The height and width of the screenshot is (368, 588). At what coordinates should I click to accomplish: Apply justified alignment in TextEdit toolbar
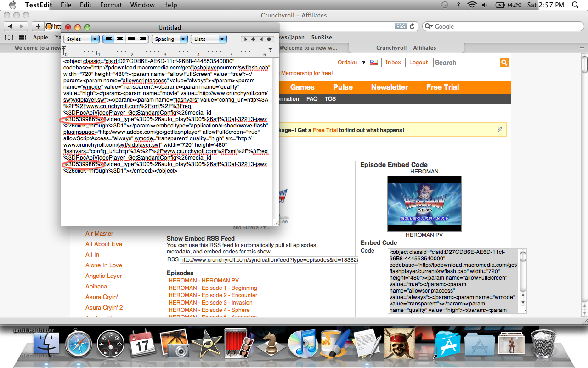click(x=131, y=39)
